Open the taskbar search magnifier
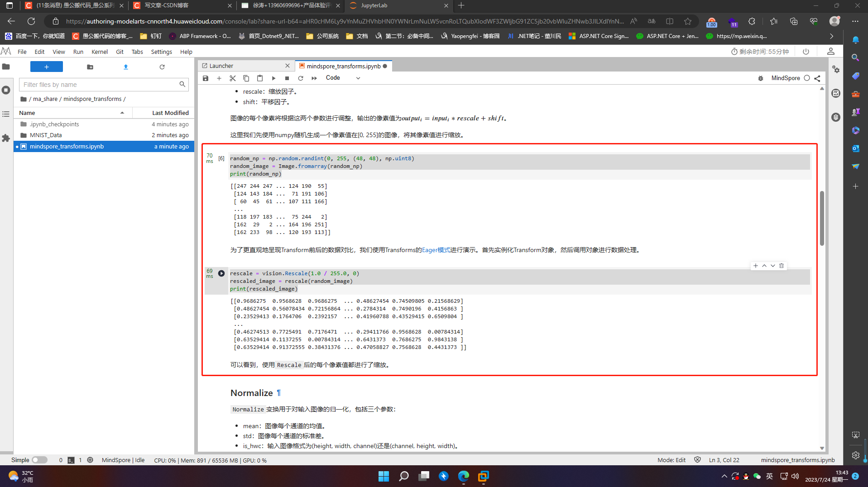The width and height of the screenshot is (868, 487). pyautogui.click(x=403, y=476)
